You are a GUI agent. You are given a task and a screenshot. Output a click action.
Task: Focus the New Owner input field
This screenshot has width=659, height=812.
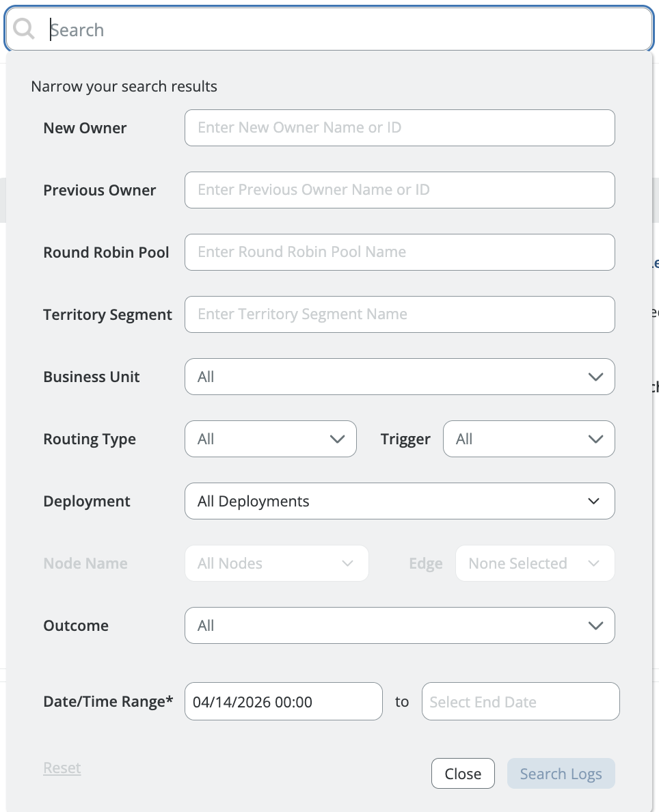399,128
